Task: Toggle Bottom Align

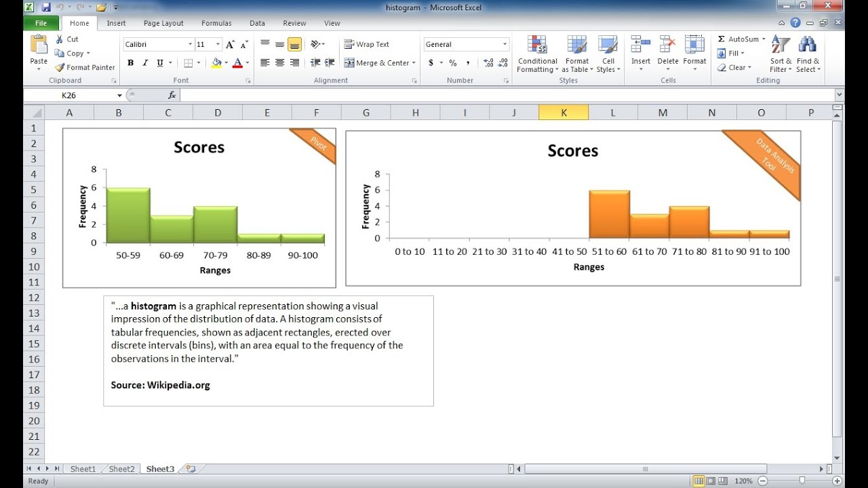Action: (x=294, y=45)
